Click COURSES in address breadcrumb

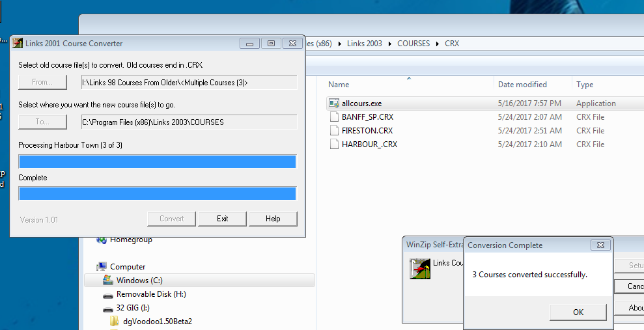pyautogui.click(x=413, y=43)
